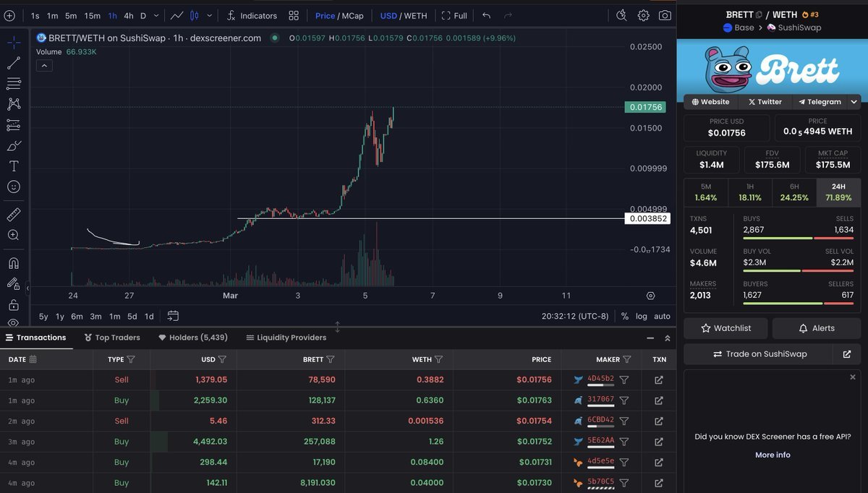Open the timezone menu showing UTC-8
The image size is (868, 493).
[x=576, y=316]
